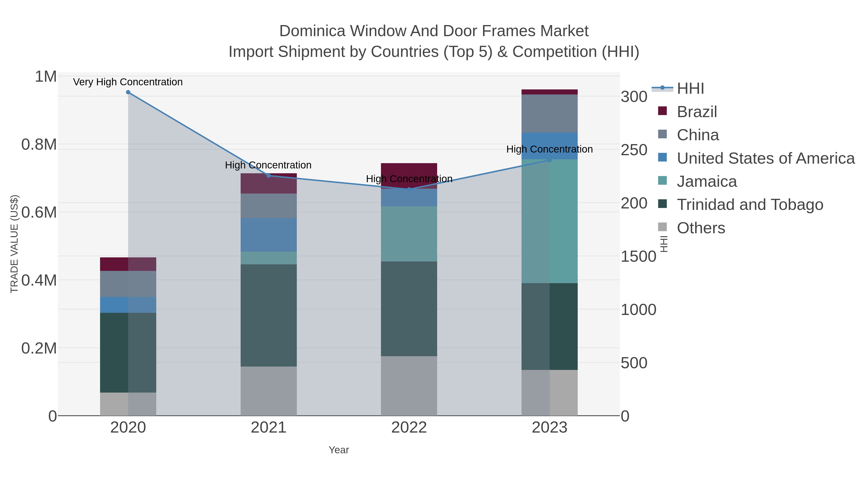This screenshot has width=868, height=488.
Task: Click the 2022 Others bar segment
Action: (x=409, y=386)
